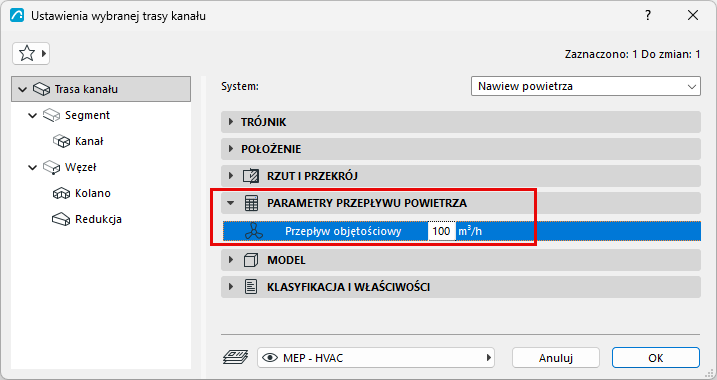The height and width of the screenshot is (380, 717).
Task: Click the PARAMETRY PRZEPŁYWU POWIETRZA heading text
Action: point(367,203)
